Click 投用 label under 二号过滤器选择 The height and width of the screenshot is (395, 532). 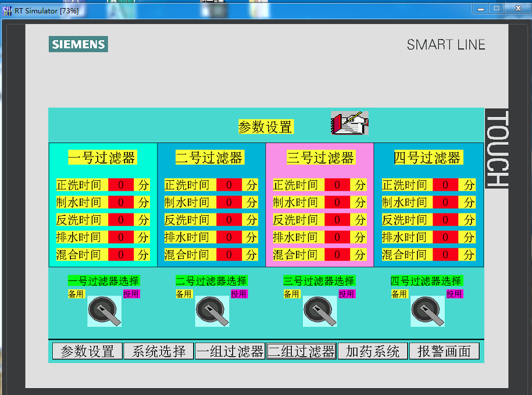tap(239, 294)
